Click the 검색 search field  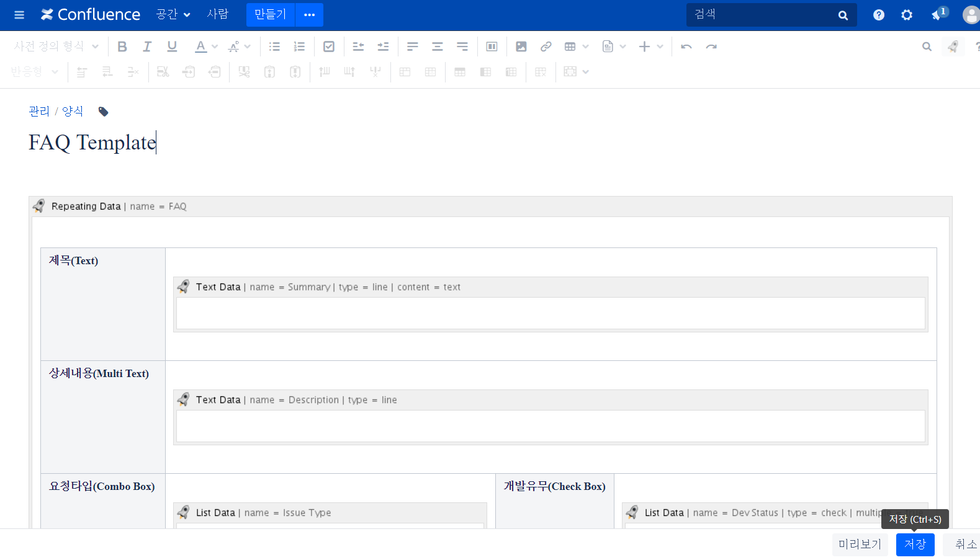coord(763,14)
